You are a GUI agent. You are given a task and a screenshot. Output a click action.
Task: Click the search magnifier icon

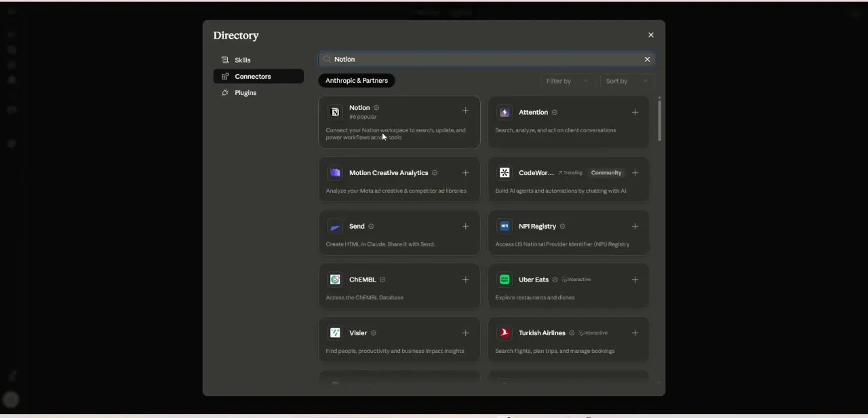[x=328, y=59]
